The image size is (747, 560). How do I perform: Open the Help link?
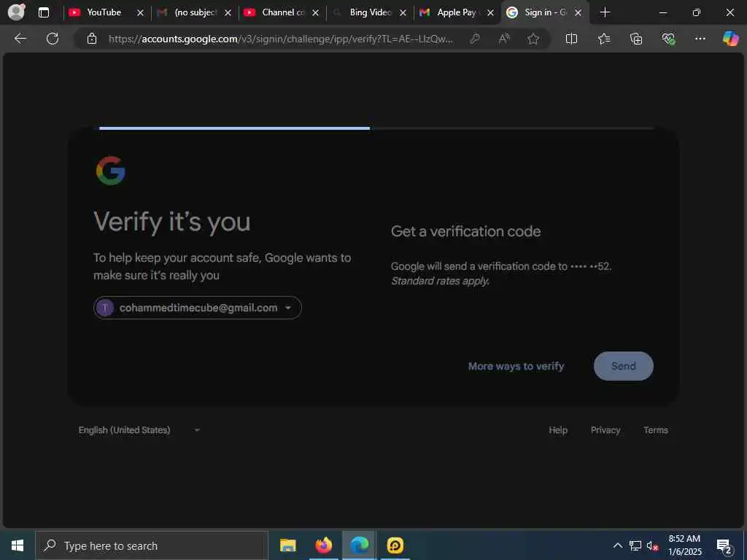coord(558,430)
